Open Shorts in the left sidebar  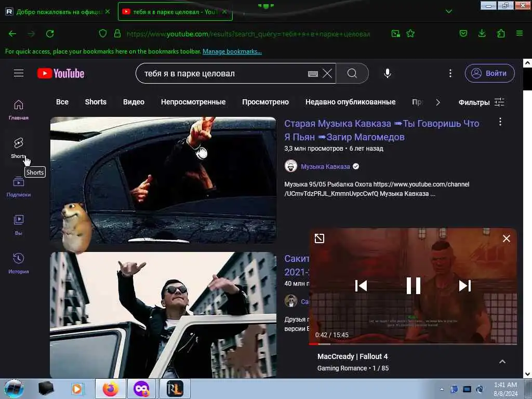pyautogui.click(x=19, y=148)
